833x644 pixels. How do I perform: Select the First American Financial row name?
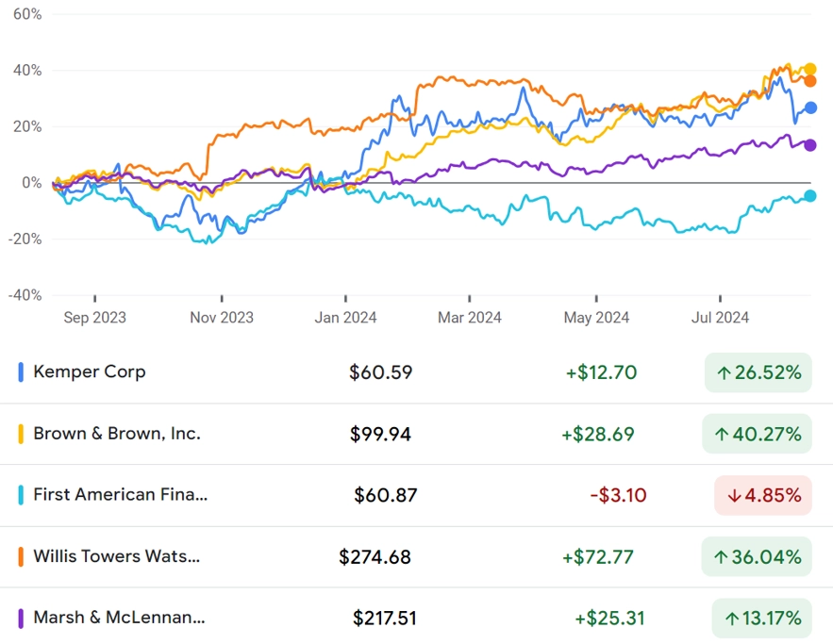[x=120, y=494]
